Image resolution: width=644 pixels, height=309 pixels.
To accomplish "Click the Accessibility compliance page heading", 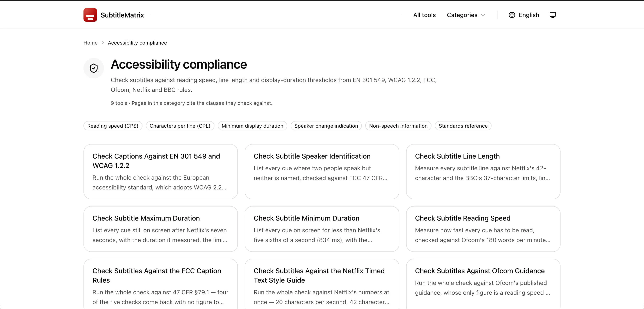I will tap(179, 65).
